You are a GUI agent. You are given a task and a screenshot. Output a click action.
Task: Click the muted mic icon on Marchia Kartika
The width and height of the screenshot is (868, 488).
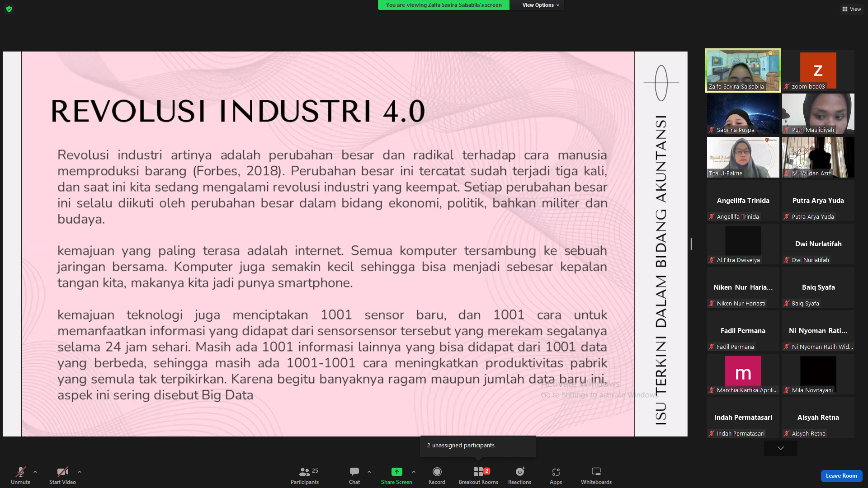tap(712, 390)
